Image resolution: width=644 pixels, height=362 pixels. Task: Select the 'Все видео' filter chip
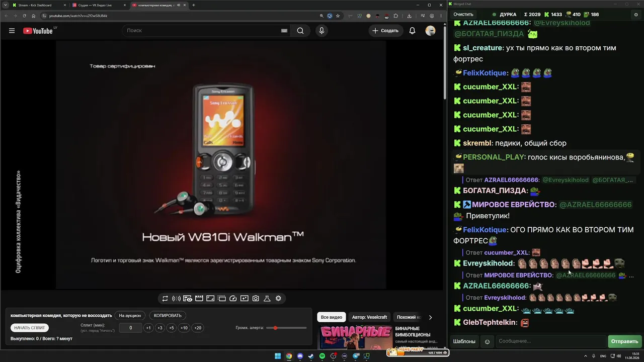(x=332, y=317)
